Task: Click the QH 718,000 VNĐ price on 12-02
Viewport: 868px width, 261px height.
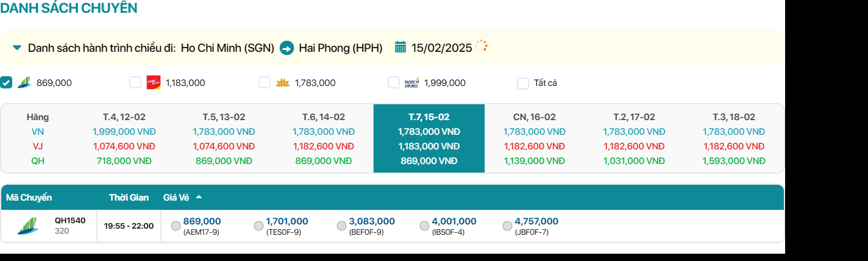Action: pos(124,161)
